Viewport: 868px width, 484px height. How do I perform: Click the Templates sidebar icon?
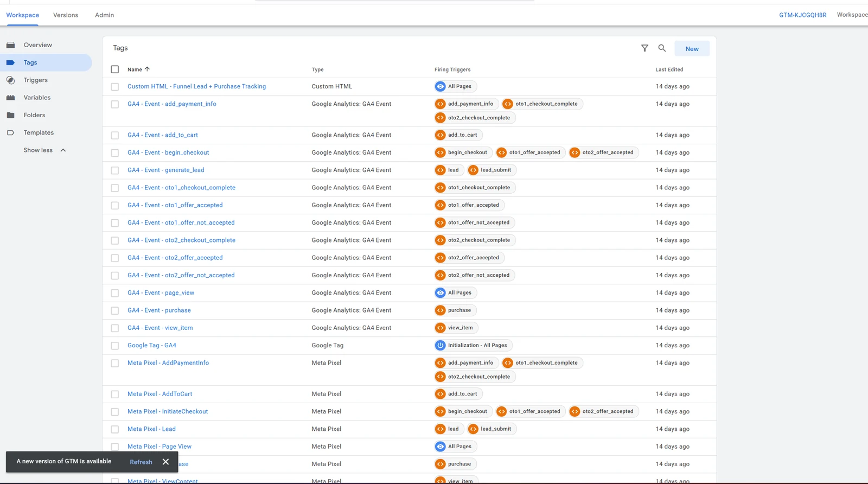coord(10,133)
